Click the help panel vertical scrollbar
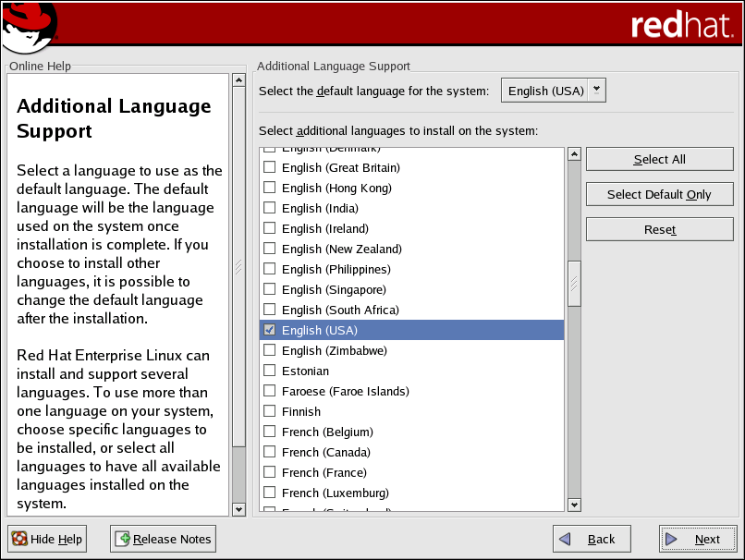 (238, 266)
